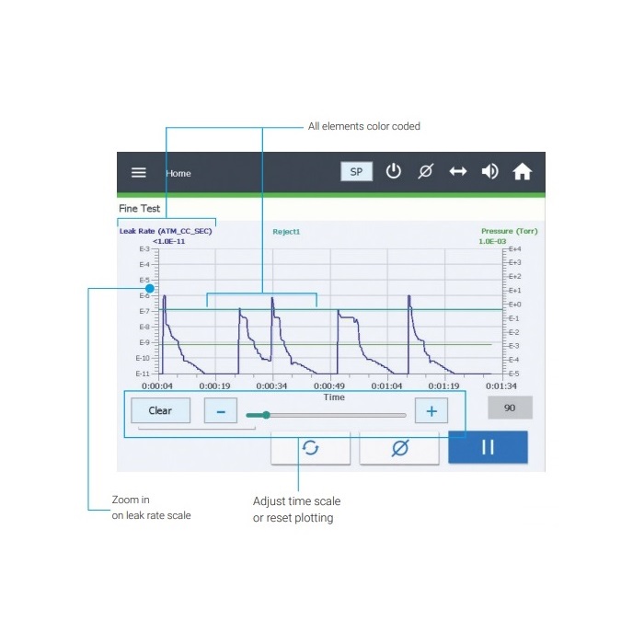Screen dimensions: 644x644
Task: Pause the test with blue pause button
Action: pos(488,447)
